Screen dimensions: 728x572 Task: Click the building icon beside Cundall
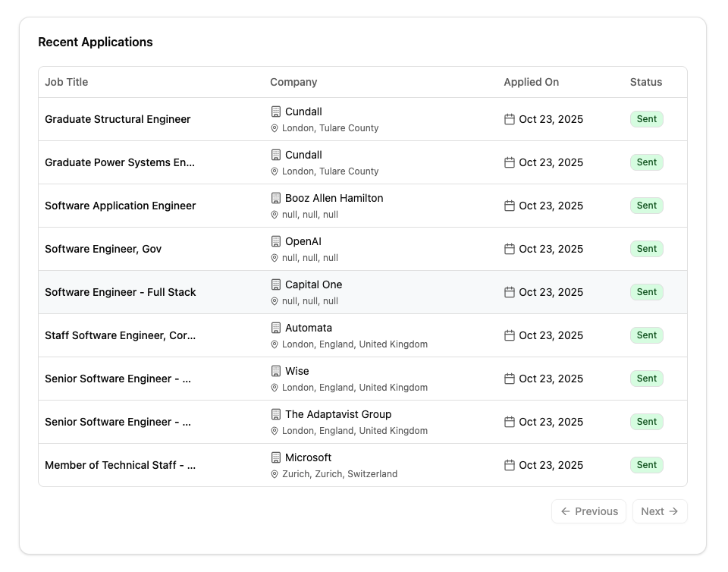tap(276, 112)
